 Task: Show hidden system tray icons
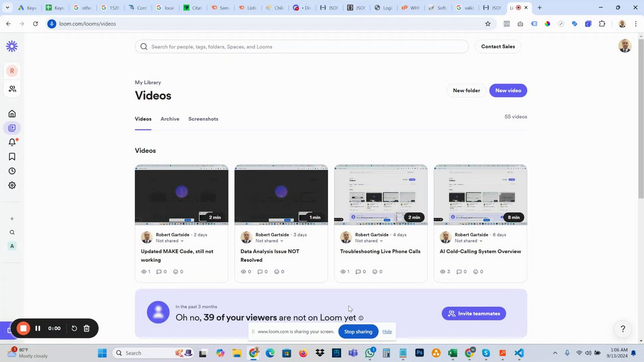tap(555, 353)
